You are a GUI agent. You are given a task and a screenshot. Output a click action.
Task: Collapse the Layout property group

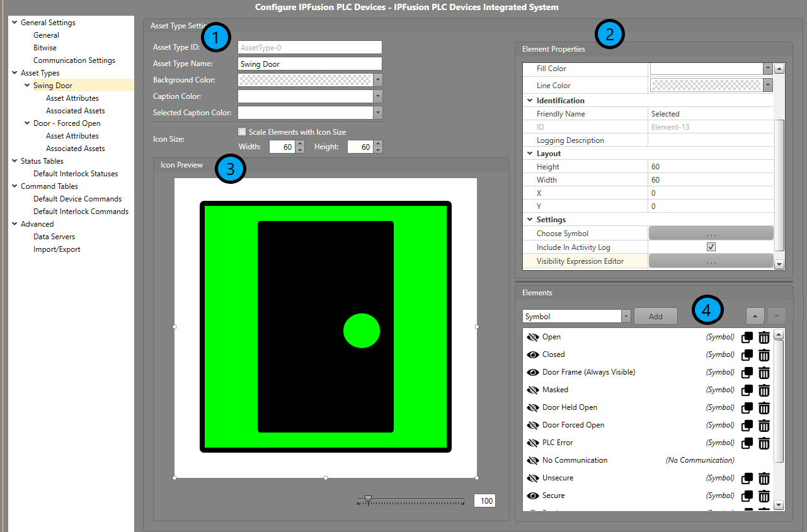[x=529, y=154]
